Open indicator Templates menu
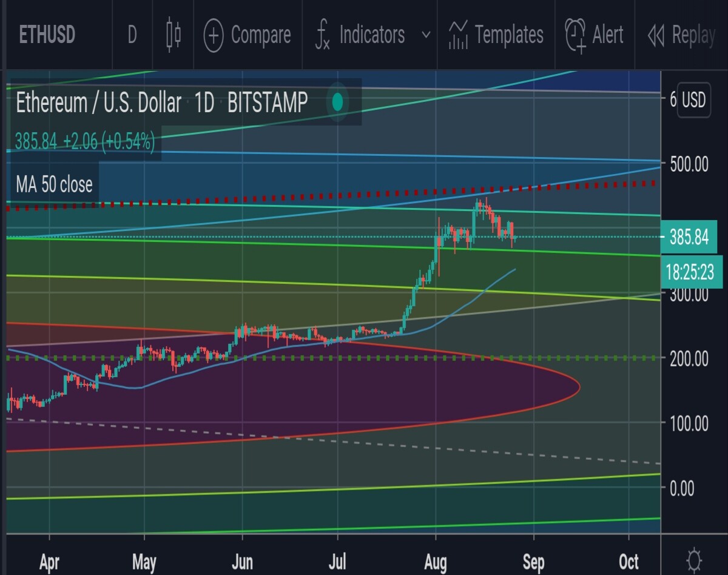Image resolution: width=728 pixels, height=575 pixels. tap(496, 35)
